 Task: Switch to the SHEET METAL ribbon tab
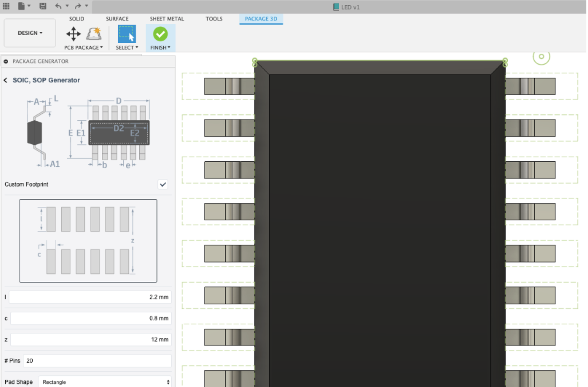point(167,19)
